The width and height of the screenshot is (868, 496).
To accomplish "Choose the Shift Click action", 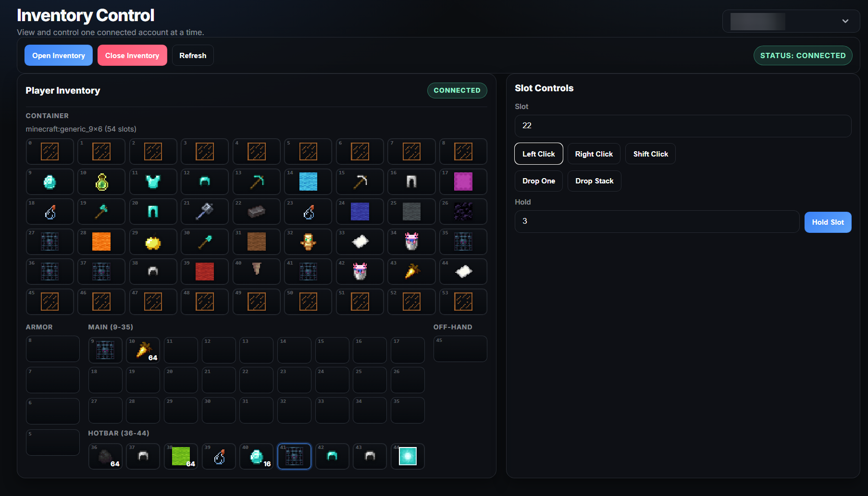I will click(x=651, y=154).
